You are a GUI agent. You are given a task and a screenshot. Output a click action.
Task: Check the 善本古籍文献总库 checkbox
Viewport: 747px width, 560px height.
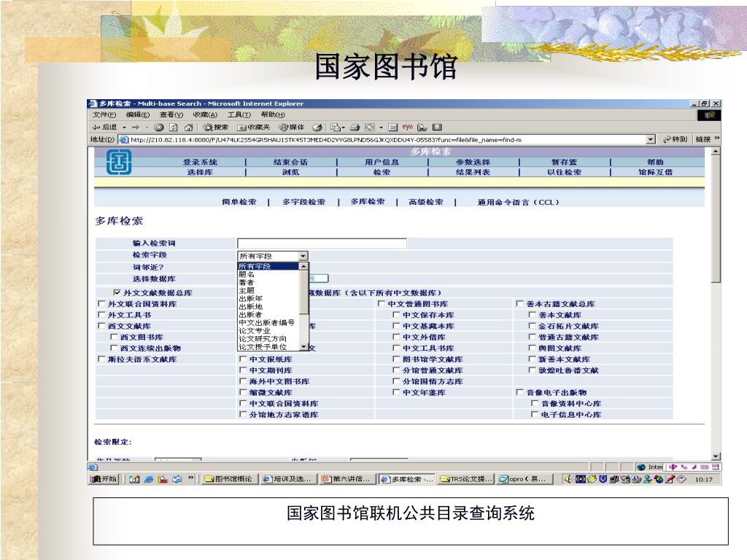pos(519,303)
